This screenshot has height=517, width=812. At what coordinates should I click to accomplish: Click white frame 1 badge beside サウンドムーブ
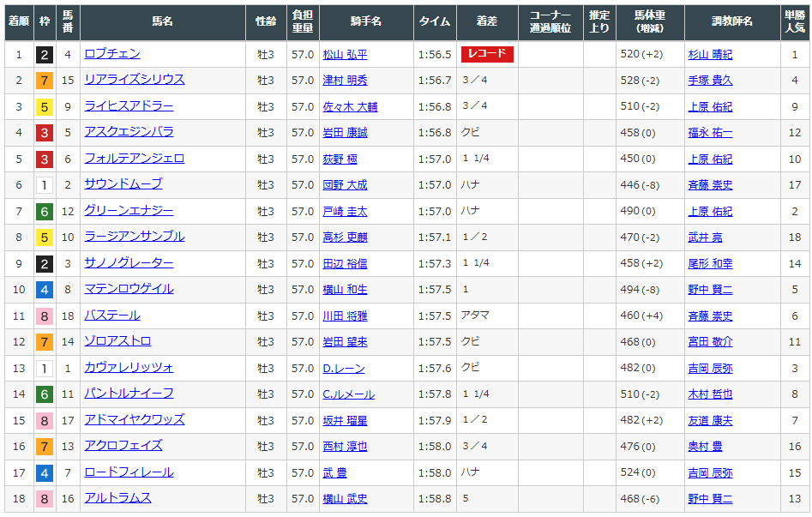tap(45, 185)
